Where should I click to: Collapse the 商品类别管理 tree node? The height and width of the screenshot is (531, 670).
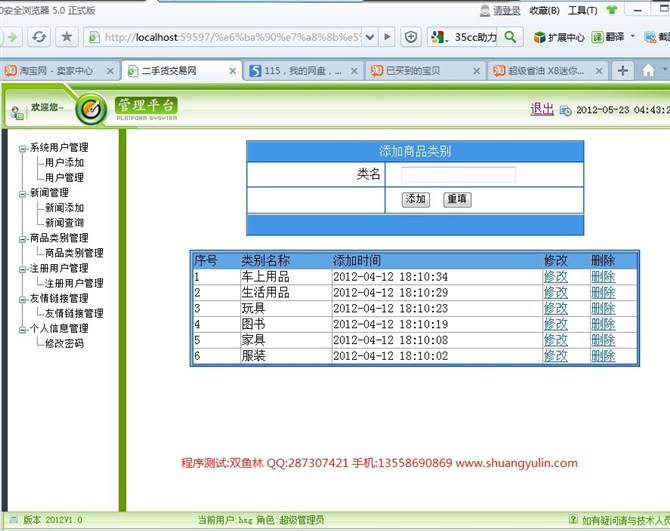tap(22, 238)
